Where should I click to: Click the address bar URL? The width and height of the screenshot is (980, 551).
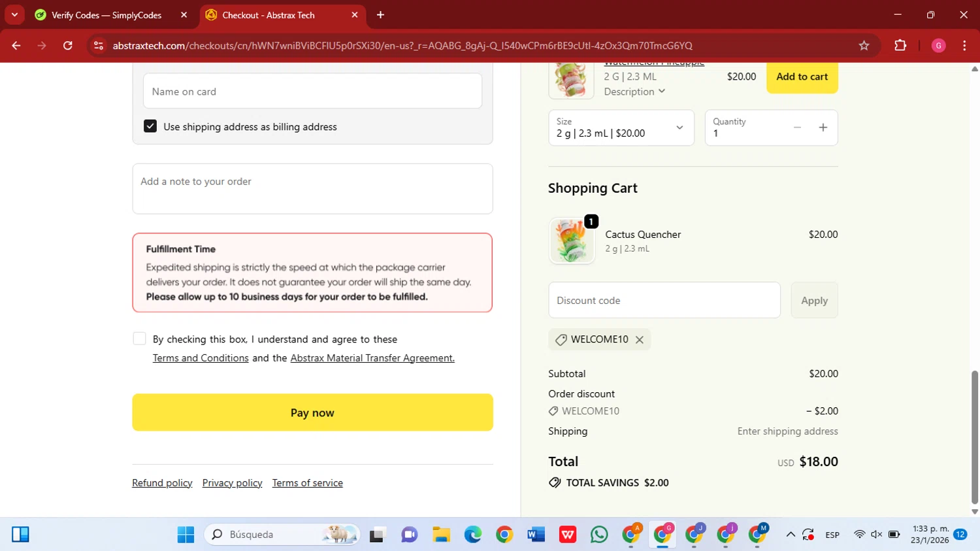(x=402, y=46)
